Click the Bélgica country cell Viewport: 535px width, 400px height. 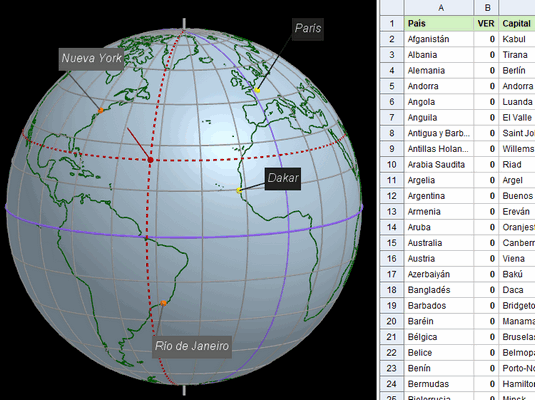click(439, 337)
